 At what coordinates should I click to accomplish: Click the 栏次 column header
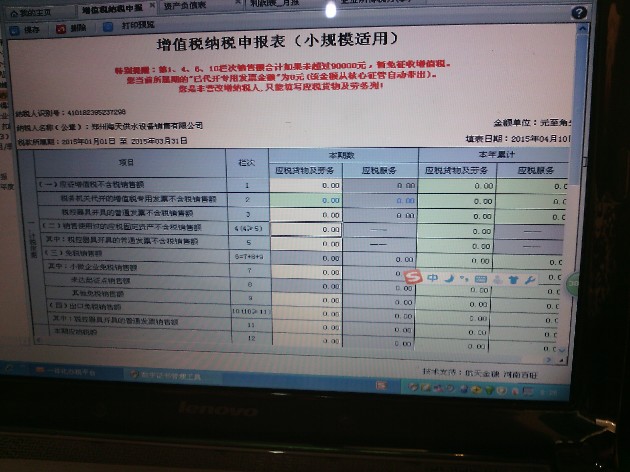[x=247, y=163]
